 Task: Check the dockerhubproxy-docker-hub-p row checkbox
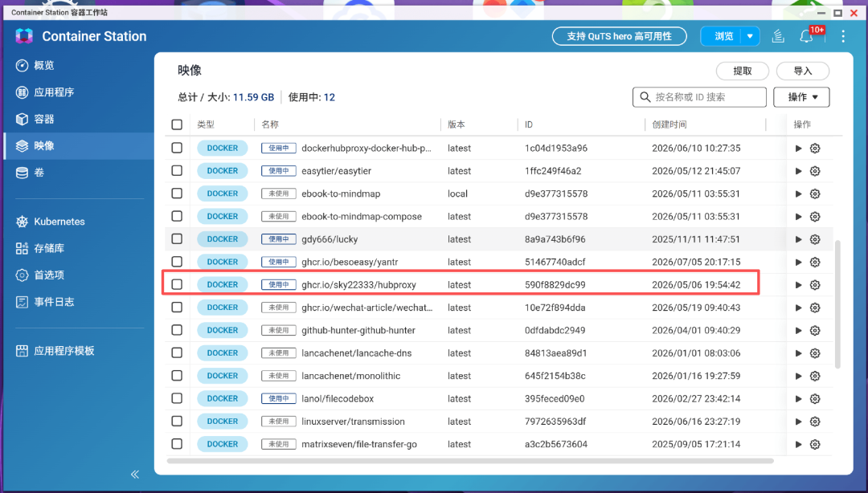tap(177, 148)
